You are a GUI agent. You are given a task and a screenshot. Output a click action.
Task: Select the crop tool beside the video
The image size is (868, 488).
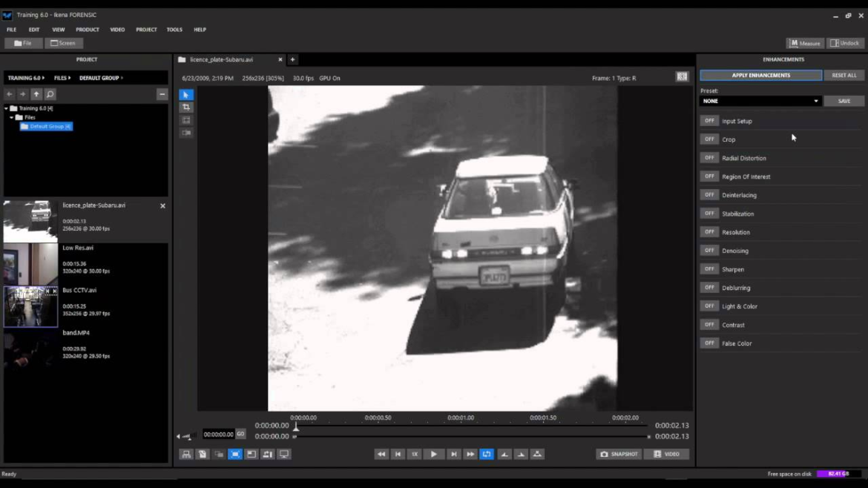pos(185,107)
